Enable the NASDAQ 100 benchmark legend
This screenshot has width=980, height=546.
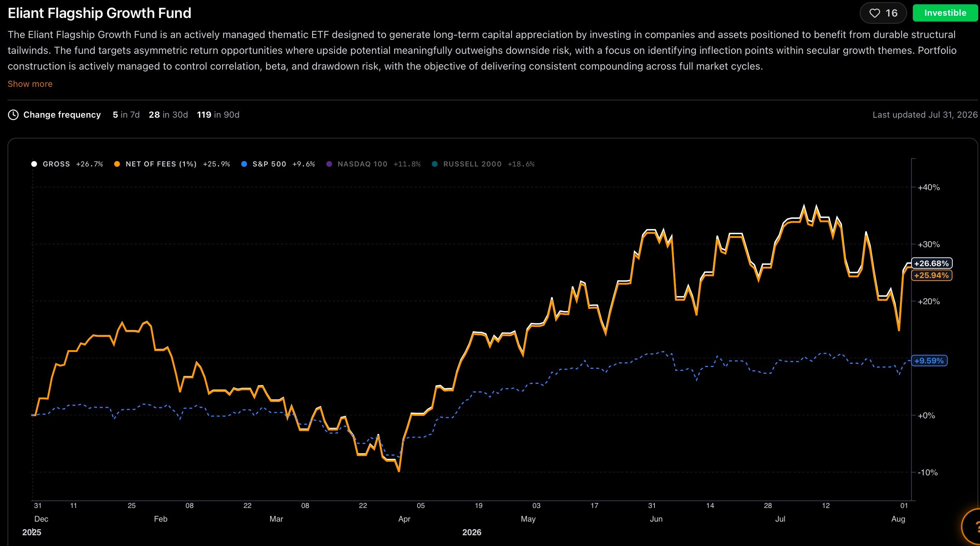pos(374,164)
